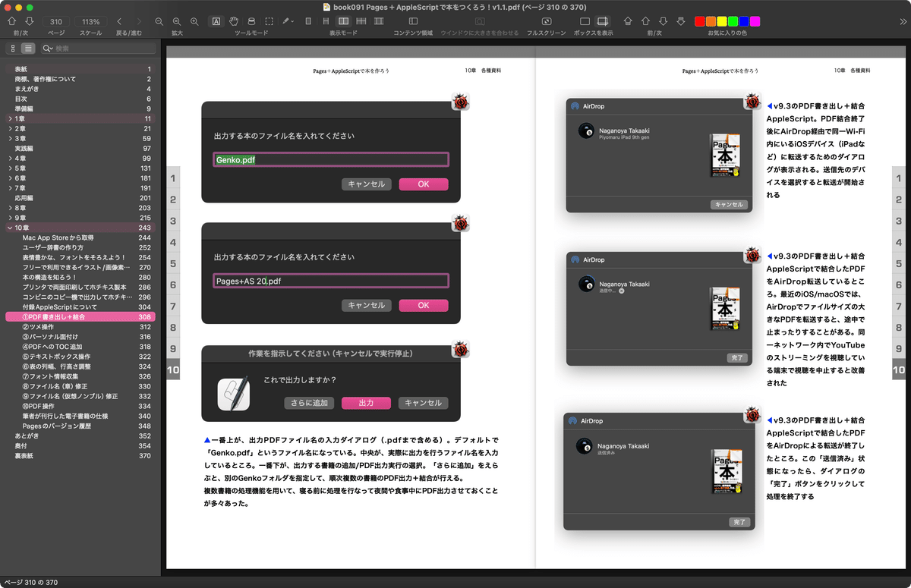Toggle the ボックスを表示 button
911x588 pixels.
tap(603, 21)
